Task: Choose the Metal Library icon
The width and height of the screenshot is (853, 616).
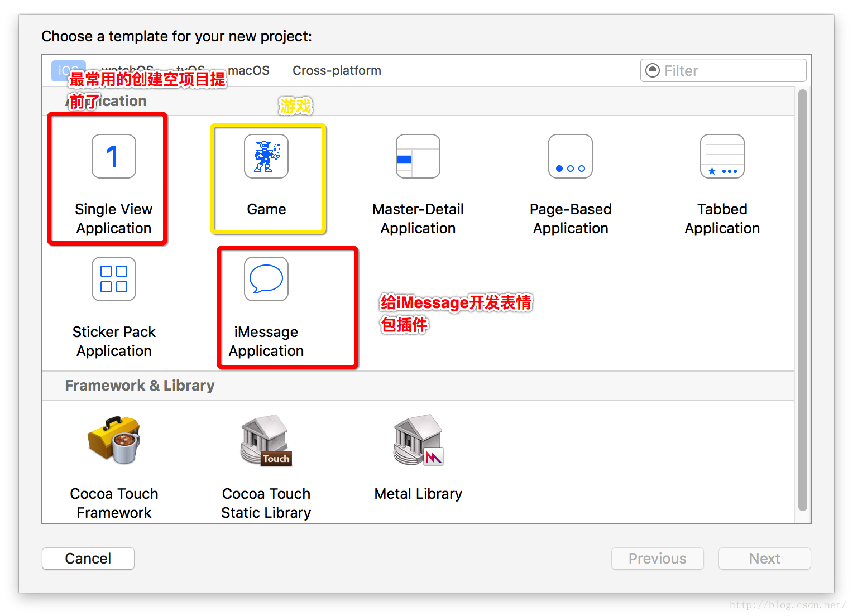Action: point(418,440)
